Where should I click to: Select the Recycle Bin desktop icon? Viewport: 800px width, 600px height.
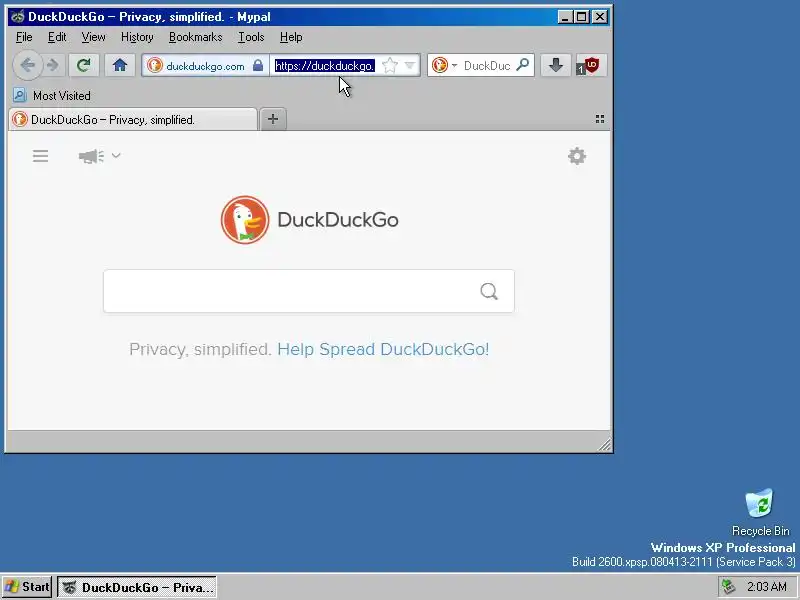tap(760, 512)
